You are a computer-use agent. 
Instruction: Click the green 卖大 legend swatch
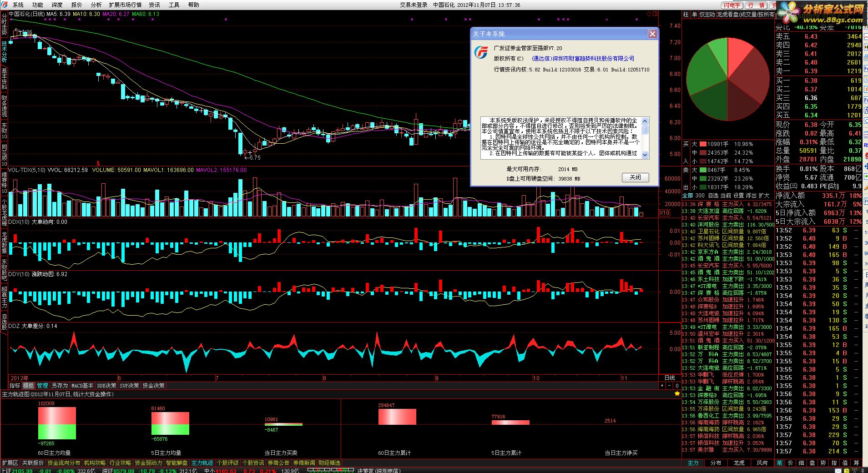coord(703,170)
